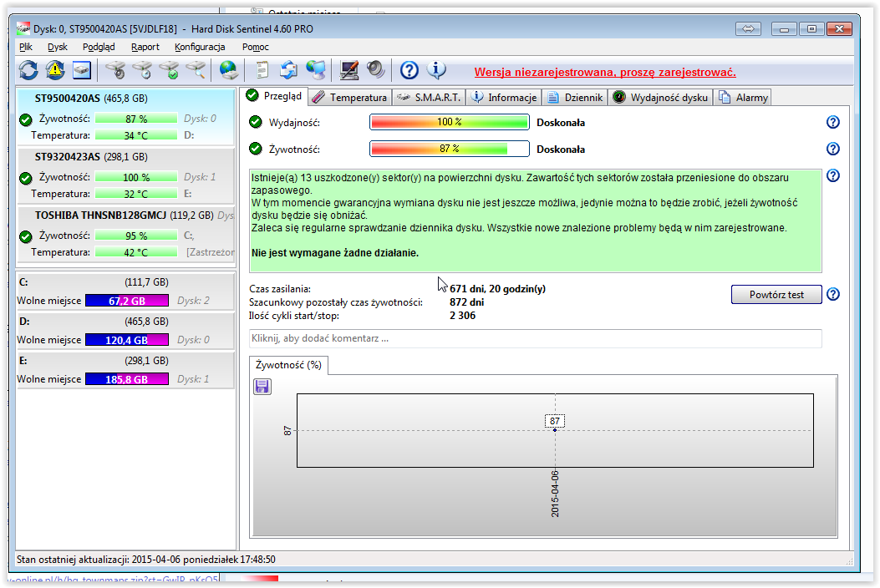Viewport: 880px width, 588px height.
Task: Click the double-arrow button in title bar
Action: pos(748,28)
